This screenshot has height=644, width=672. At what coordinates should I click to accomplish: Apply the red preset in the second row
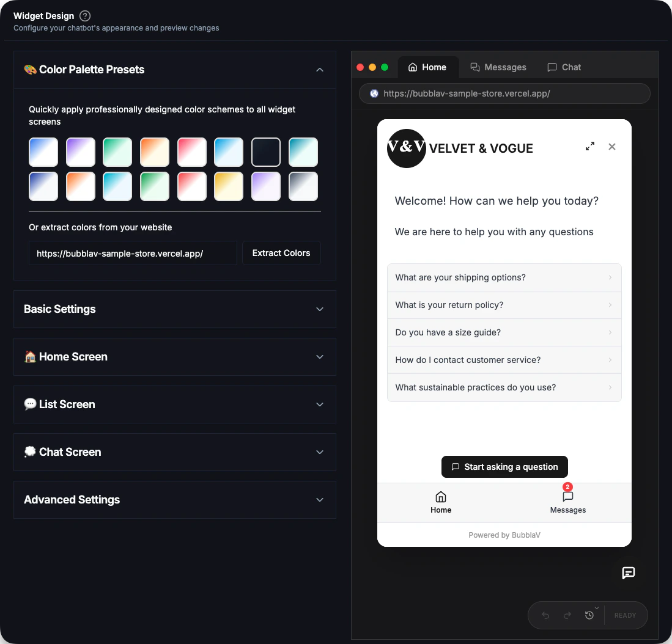[192, 186]
